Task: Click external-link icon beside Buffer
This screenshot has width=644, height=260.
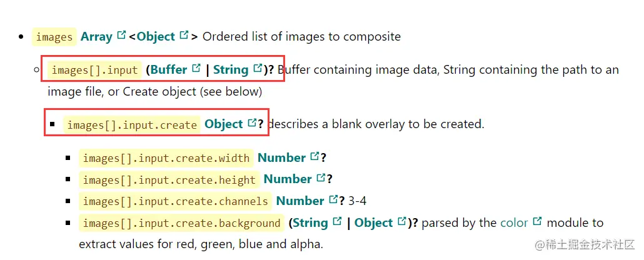Action: pos(196,67)
